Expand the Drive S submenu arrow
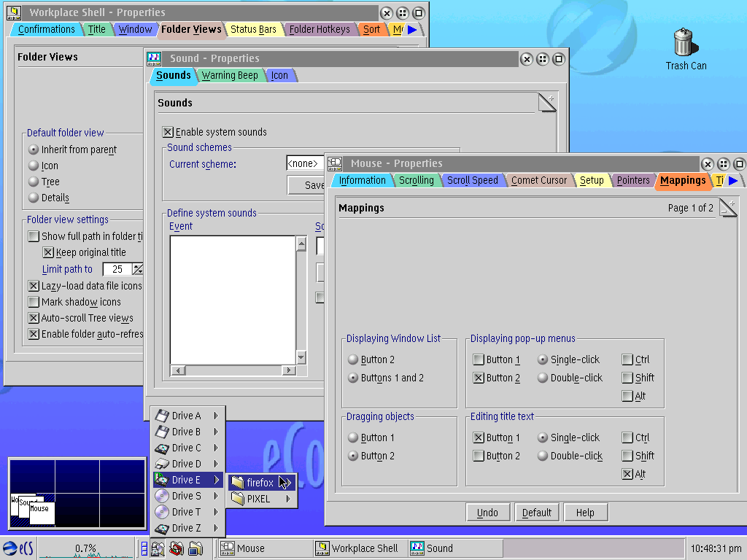The image size is (747, 560). [216, 496]
